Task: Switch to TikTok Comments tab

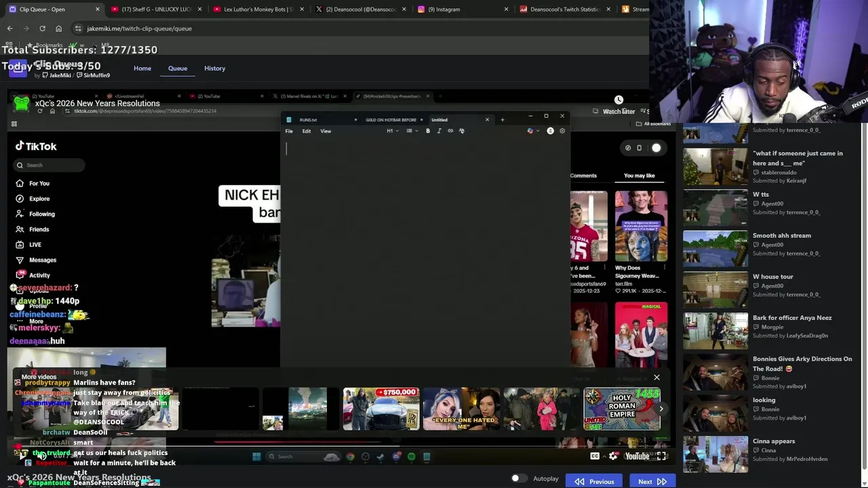Action: (x=583, y=176)
